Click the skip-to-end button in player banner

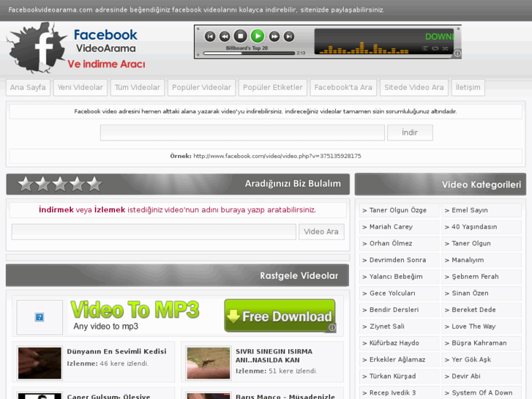289,37
